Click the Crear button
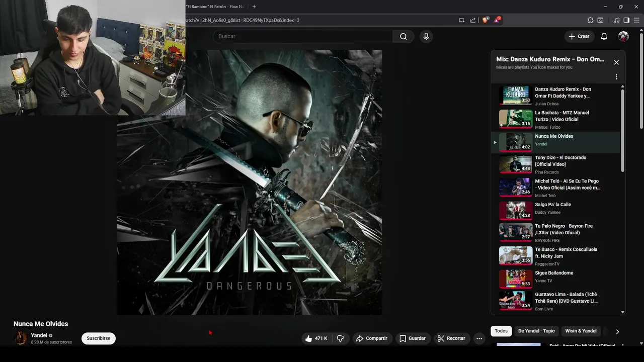The image size is (644, 362). pyautogui.click(x=579, y=36)
